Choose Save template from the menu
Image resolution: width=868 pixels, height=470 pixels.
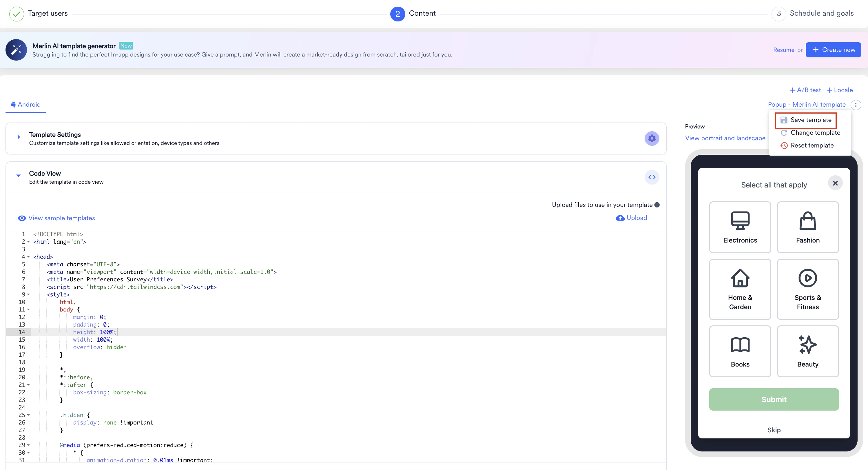(810, 120)
